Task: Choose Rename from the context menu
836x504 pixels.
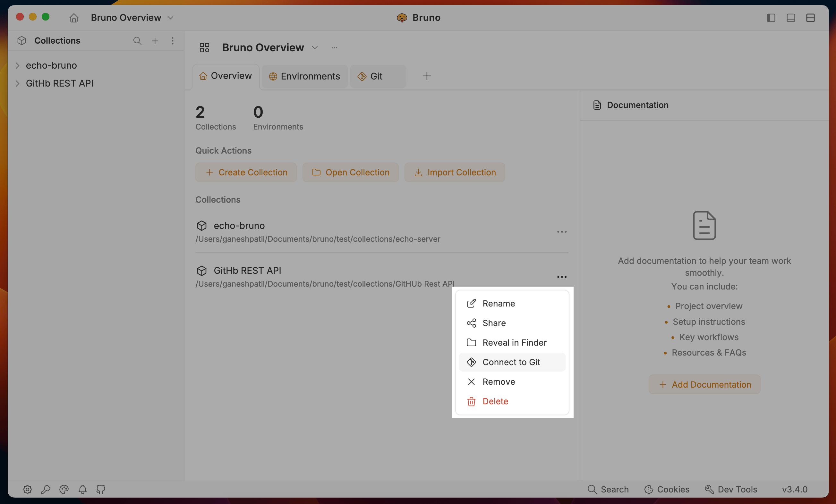Action: [x=512, y=303]
